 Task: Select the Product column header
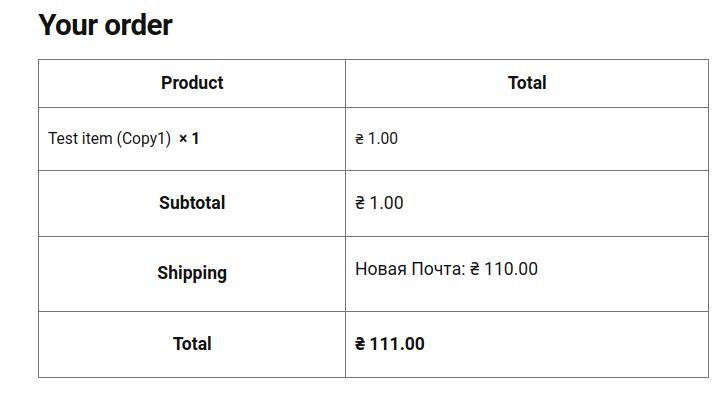[x=192, y=83]
